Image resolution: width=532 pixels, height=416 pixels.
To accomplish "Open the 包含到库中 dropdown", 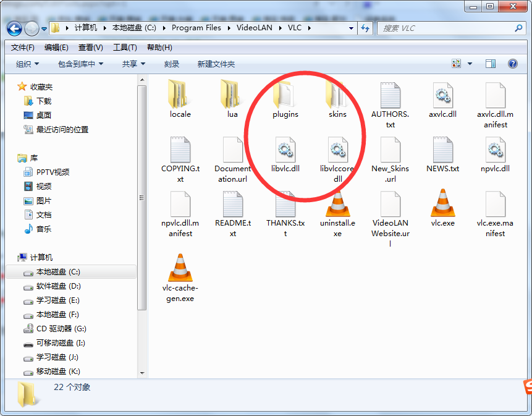I will pos(80,64).
